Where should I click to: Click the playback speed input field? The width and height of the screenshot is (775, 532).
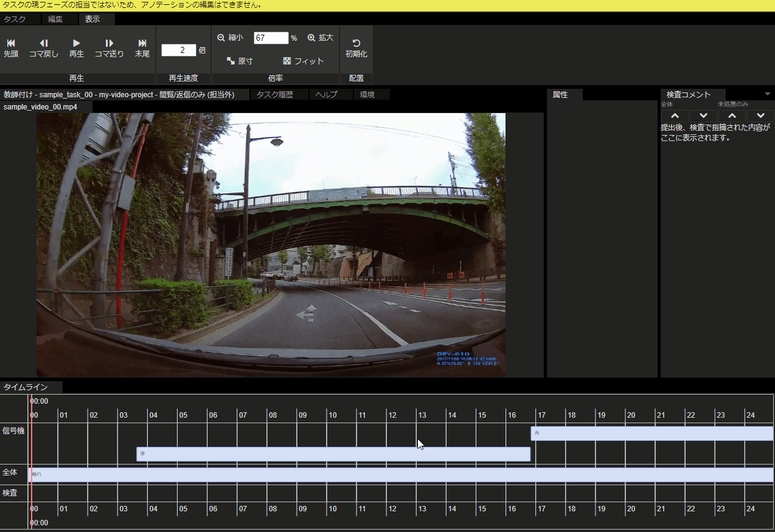[178, 50]
